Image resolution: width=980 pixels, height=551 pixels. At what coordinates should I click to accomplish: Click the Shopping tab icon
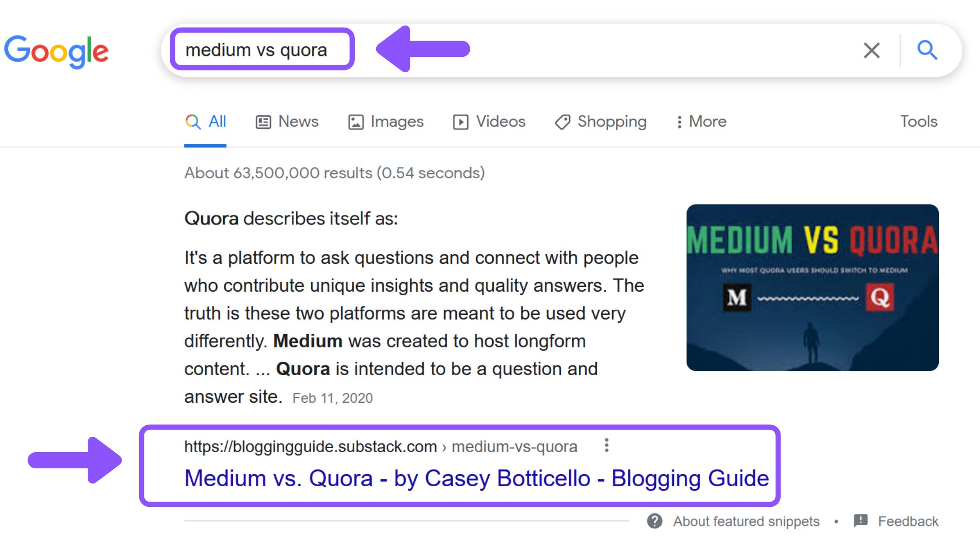coord(561,122)
